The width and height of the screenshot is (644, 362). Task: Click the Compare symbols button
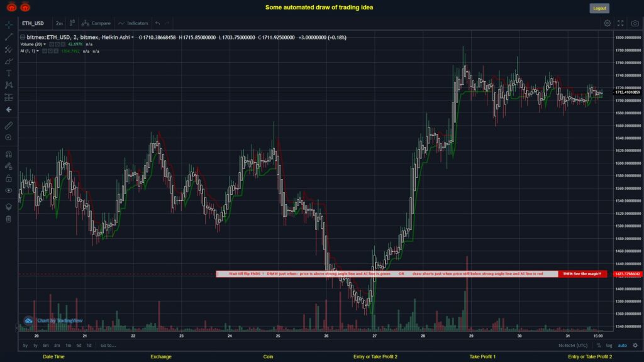click(96, 23)
